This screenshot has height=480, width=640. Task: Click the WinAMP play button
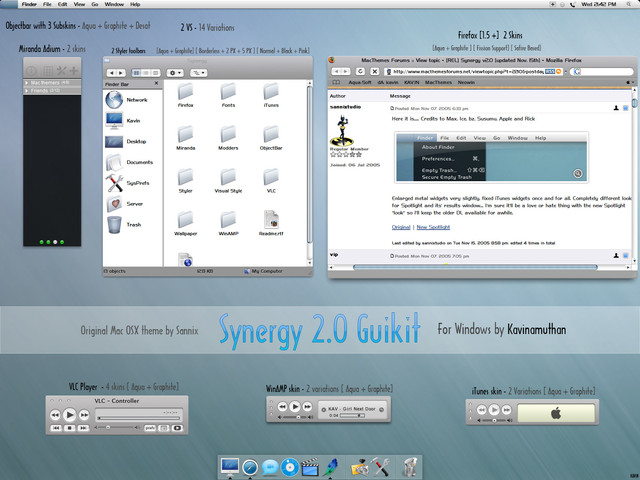295,407
